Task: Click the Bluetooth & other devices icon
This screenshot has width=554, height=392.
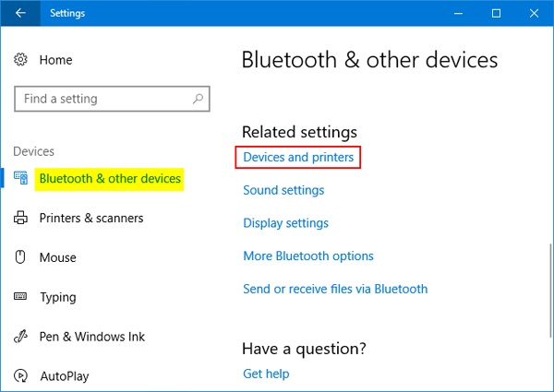Action: click(x=21, y=179)
